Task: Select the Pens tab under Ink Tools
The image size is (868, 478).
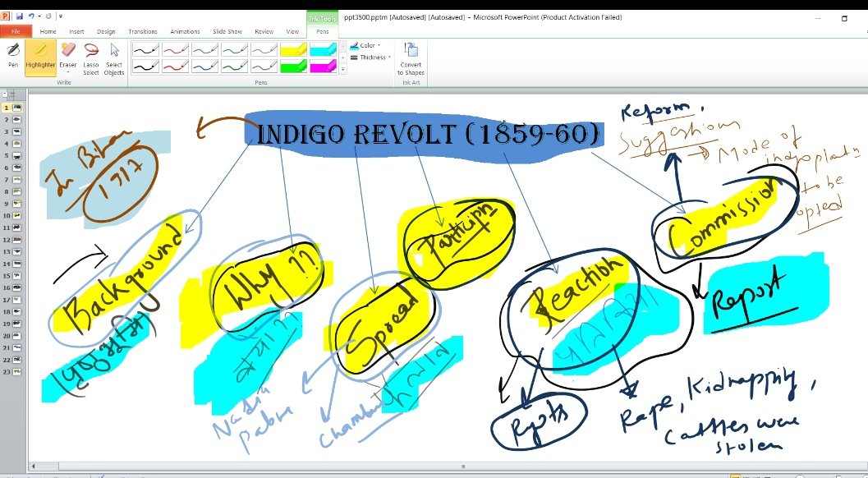Action: (x=322, y=31)
